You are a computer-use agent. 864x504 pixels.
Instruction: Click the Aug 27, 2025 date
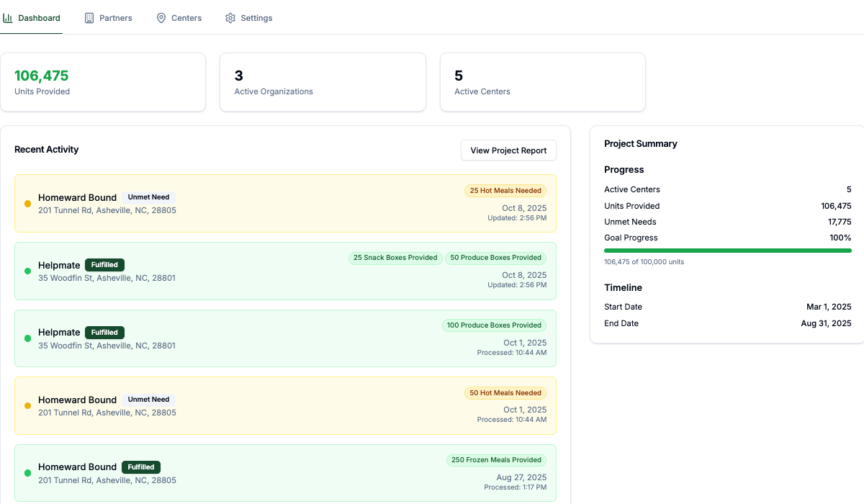522,477
